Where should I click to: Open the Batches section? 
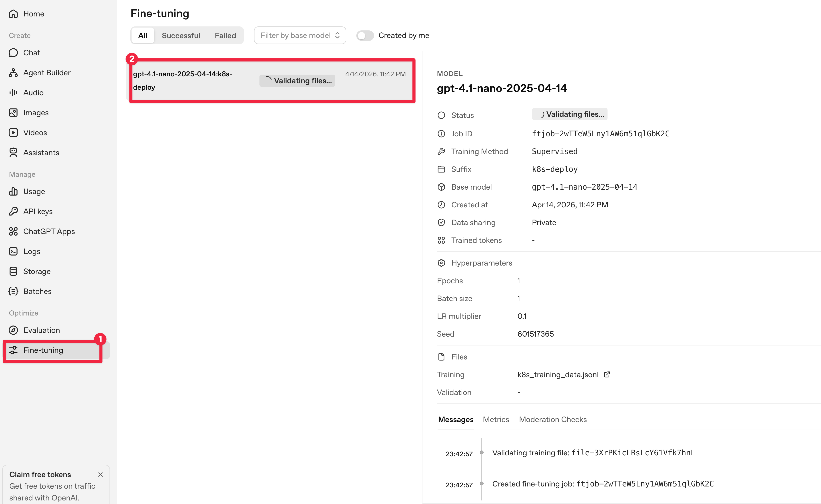37,291
